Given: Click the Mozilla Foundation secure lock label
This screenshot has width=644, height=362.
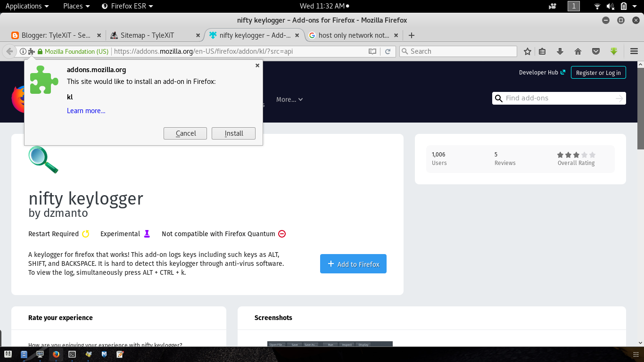Looking at the screenshot, I should coord(73,51).
